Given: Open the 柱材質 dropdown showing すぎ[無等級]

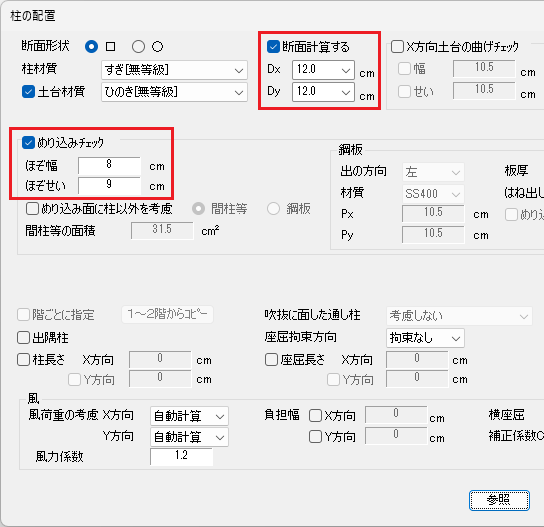Looking at the screenshot, I should pos(174,70).
